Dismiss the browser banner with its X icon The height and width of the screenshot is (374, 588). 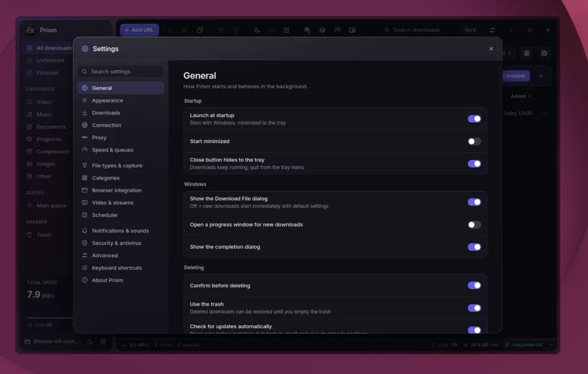(x=541, y=76)
